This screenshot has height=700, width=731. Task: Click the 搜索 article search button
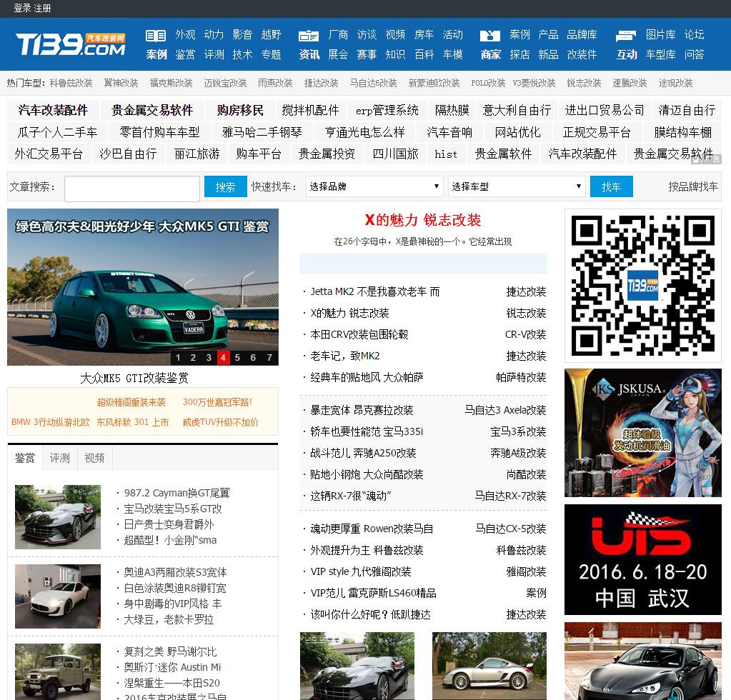[225, 186]
